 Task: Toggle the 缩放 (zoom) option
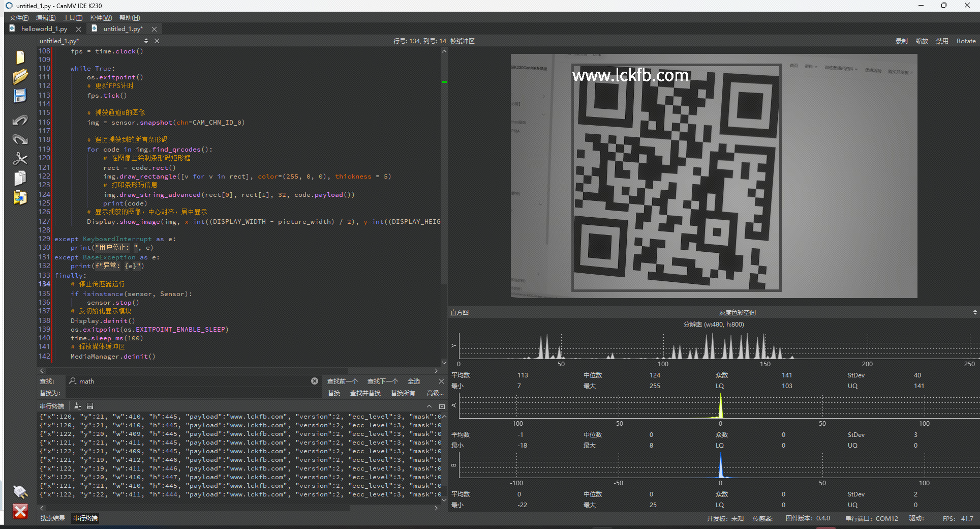(x=922, y=41)
